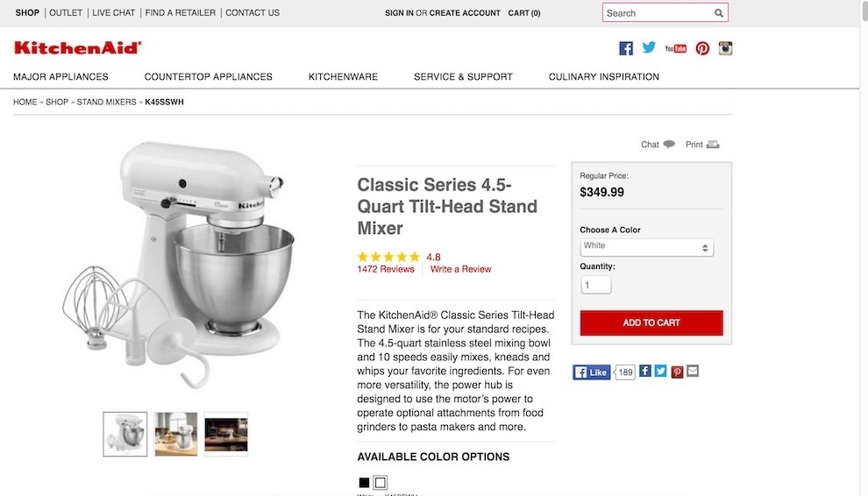Click the Write a Review link

click(461, 270)
